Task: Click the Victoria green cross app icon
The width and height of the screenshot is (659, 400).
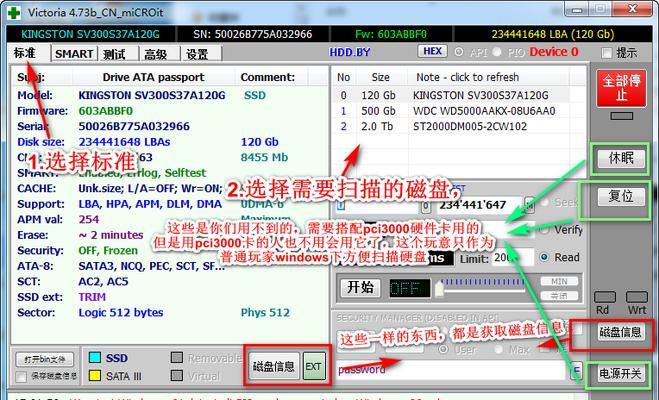Action: pyautogui.click(x=14, y=13)
